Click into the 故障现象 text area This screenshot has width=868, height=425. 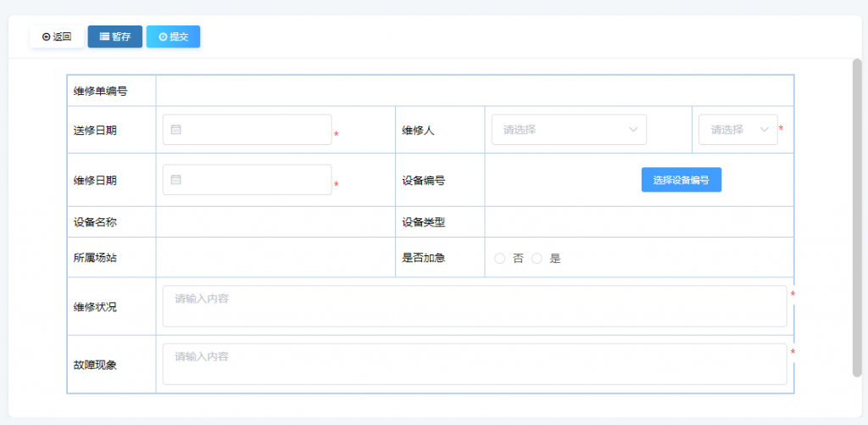(x=475, y=364)
